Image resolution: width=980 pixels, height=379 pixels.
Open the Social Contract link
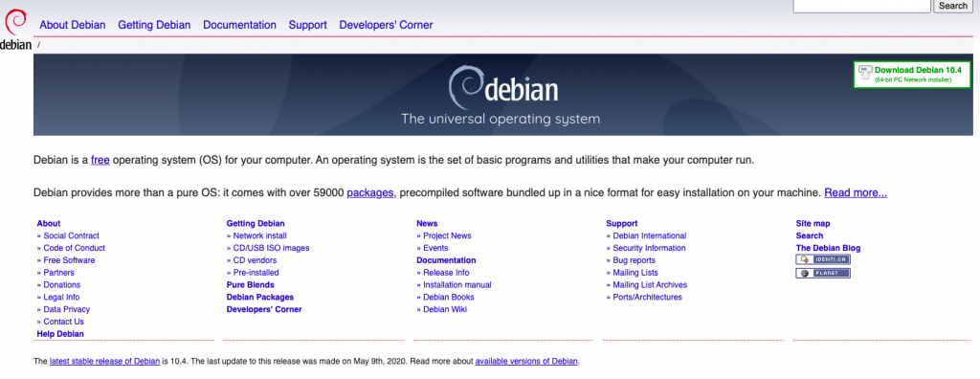coord(71,235)
